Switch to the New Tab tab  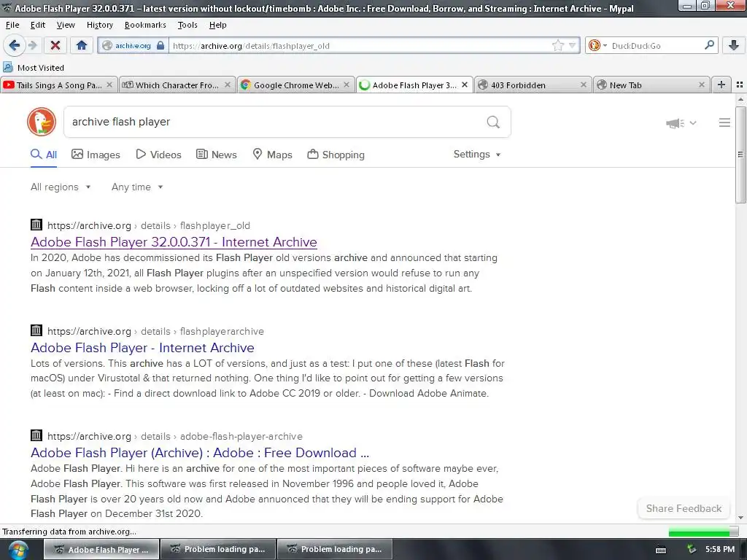(x=651, y=85)
